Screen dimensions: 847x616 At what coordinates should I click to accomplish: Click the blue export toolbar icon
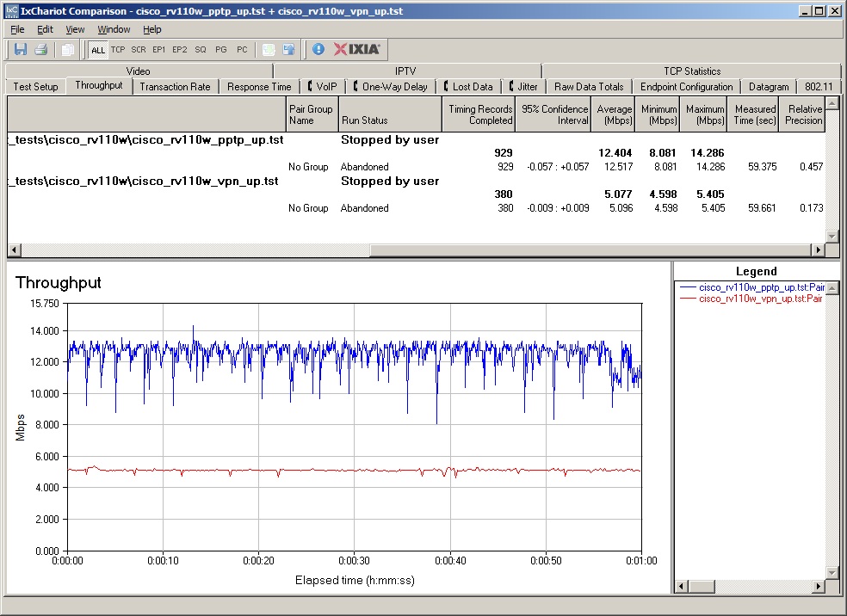(289, 50)
